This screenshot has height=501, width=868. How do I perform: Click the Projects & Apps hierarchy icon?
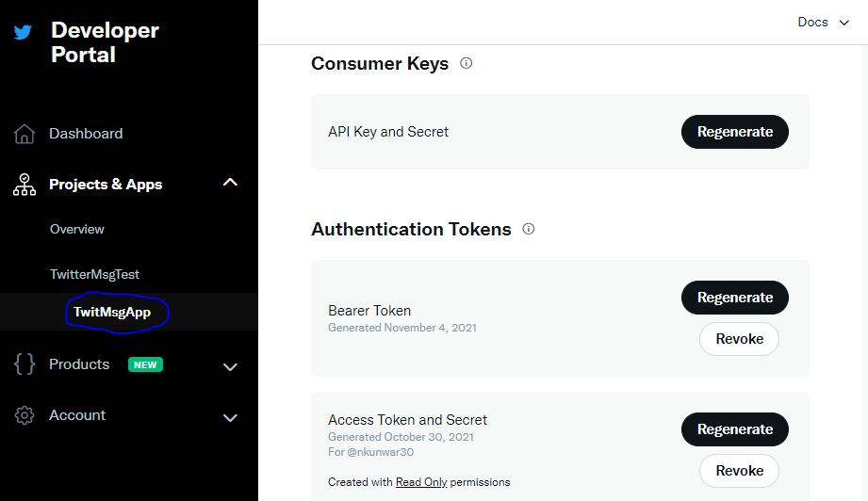(25, 185)
